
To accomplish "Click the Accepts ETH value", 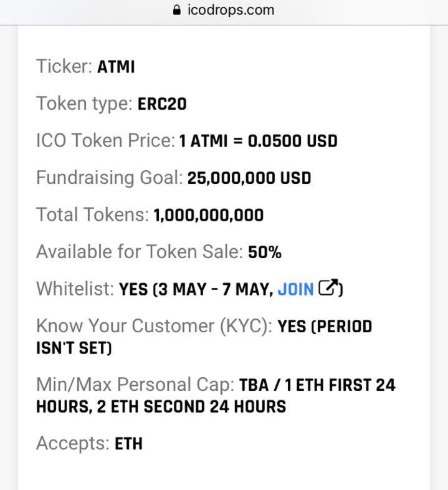I will click(128, 444).
